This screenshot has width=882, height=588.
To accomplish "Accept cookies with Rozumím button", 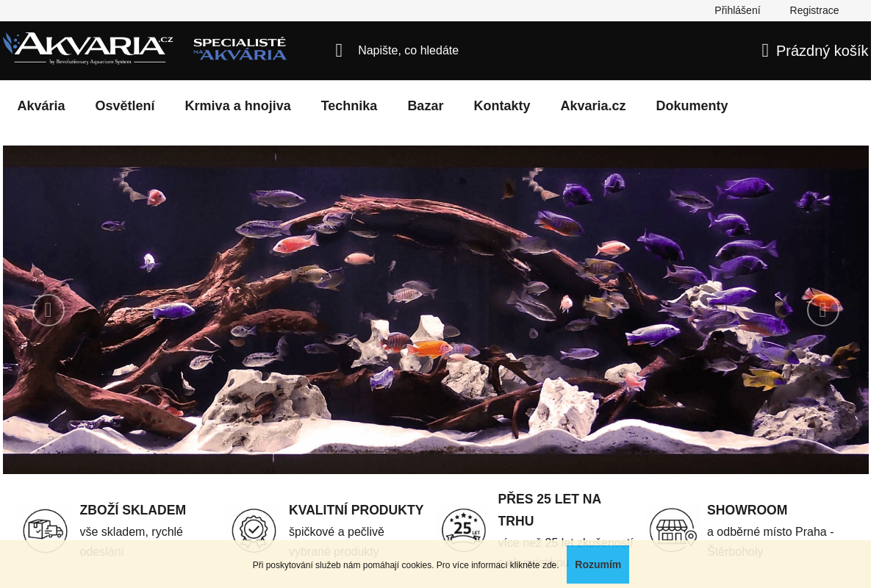I will (x=598, y=564).
